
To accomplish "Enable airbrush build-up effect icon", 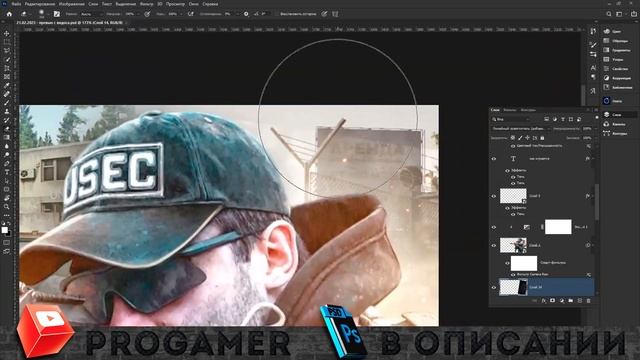I will click(x=191, y=14).
